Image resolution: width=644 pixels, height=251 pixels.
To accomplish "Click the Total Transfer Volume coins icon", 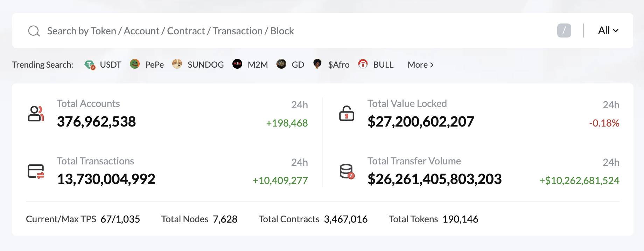I will click(346, 171).
